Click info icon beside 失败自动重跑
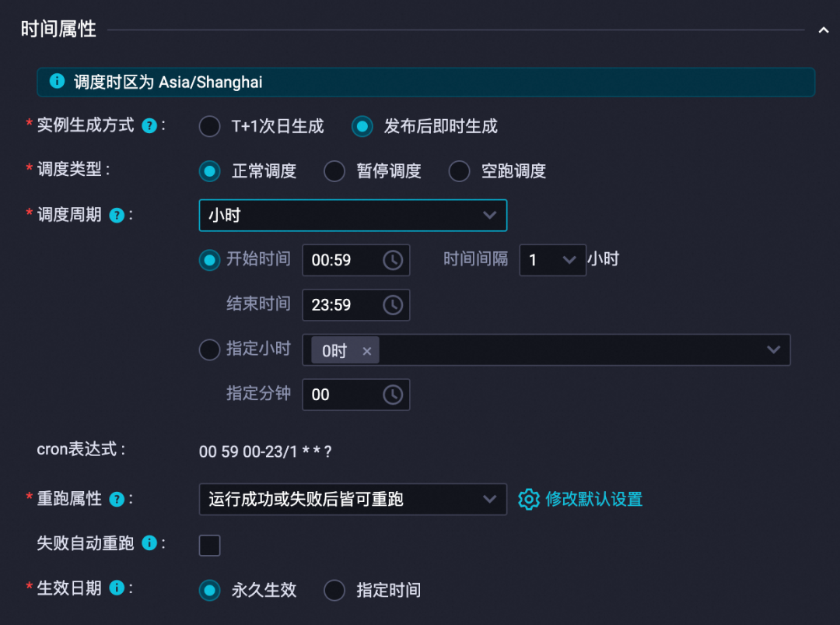 point(149,543)
